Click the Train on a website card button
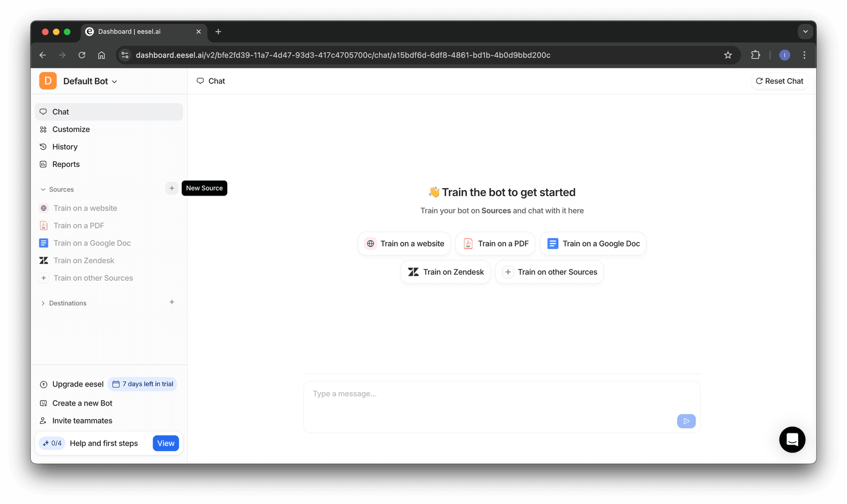The image size is (847, 504). click(404, 244)
